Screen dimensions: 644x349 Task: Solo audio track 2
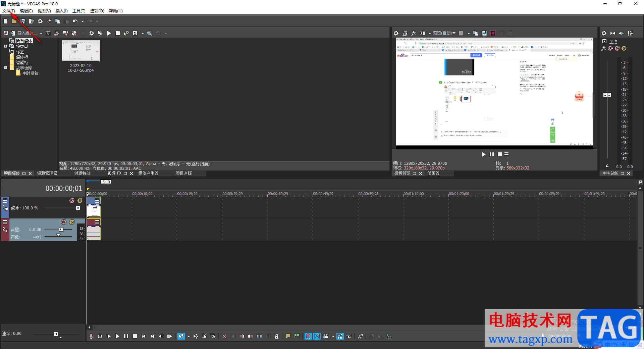click(x=72, y=222)
